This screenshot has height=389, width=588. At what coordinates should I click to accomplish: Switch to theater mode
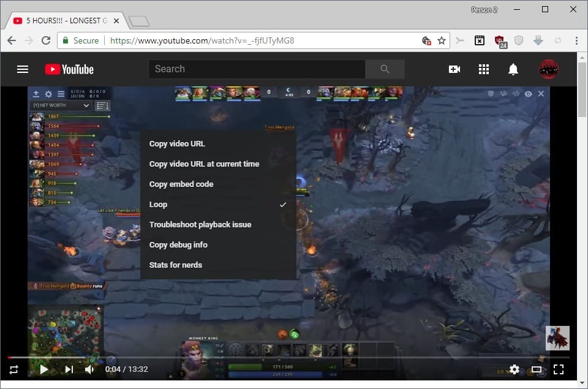coord(537,369)
